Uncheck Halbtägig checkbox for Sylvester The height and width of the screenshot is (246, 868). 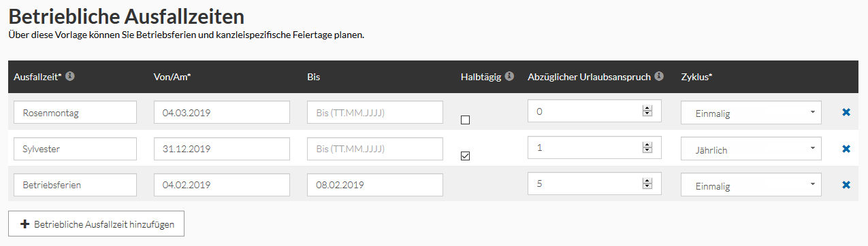[465, 156]
